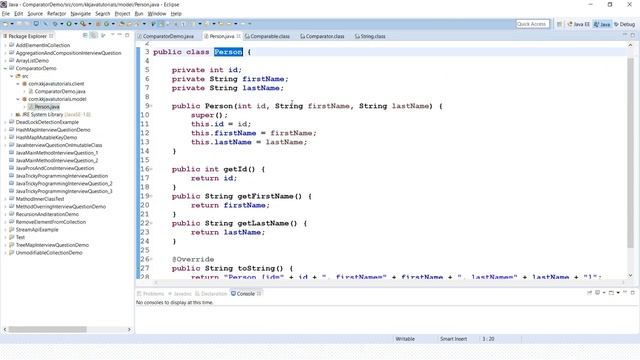Expand JRE System Library node
The image size is (640, 360).
pos(12,114)
